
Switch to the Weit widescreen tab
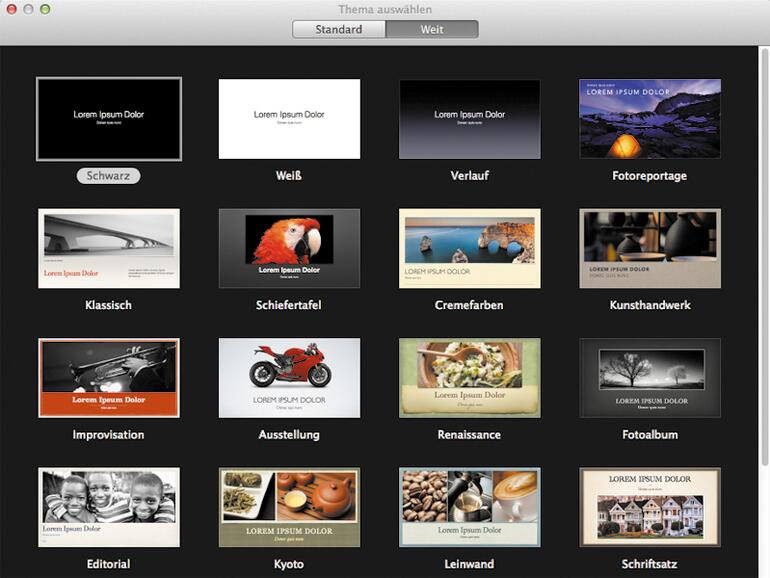432,29
